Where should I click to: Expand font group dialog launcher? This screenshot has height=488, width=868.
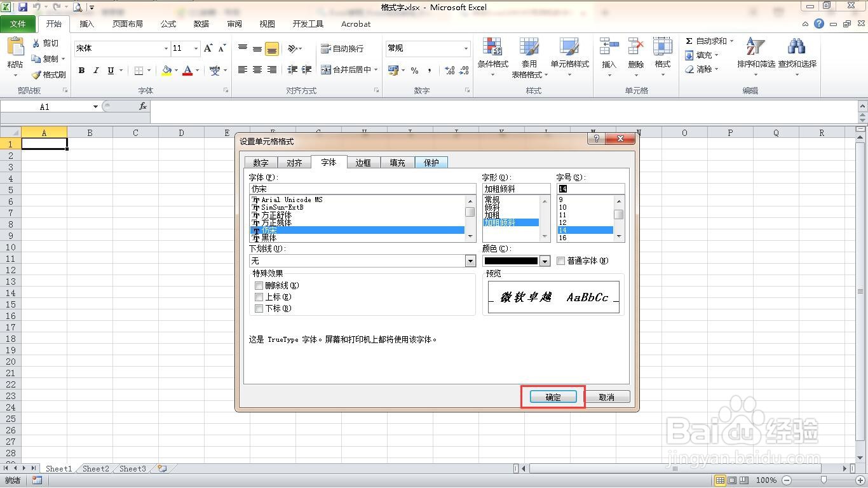pos(226,91)
